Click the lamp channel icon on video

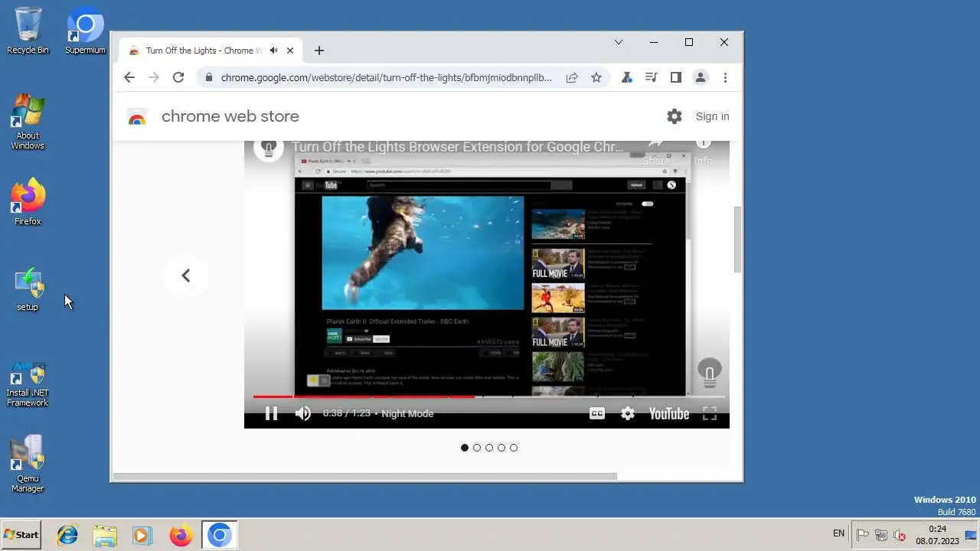point(268,147)
